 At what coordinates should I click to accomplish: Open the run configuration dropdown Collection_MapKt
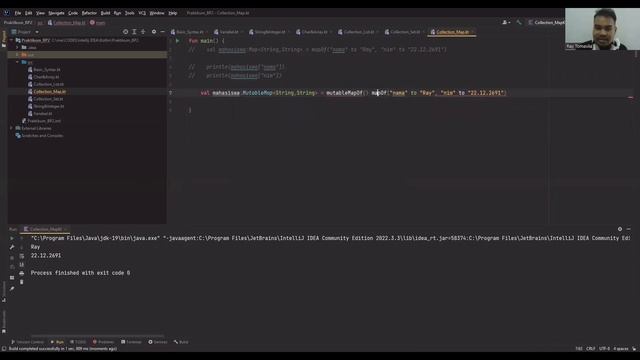(546, 22)
